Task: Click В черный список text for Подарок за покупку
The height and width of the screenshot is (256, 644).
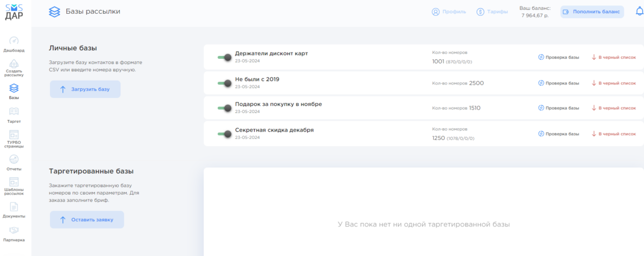Action: coord(617,108)
